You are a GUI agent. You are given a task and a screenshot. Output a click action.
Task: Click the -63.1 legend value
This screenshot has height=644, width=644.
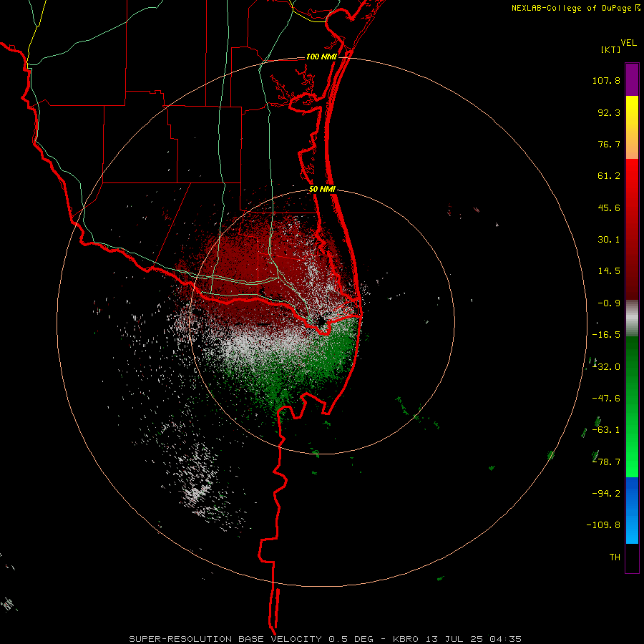pos(606,430)
